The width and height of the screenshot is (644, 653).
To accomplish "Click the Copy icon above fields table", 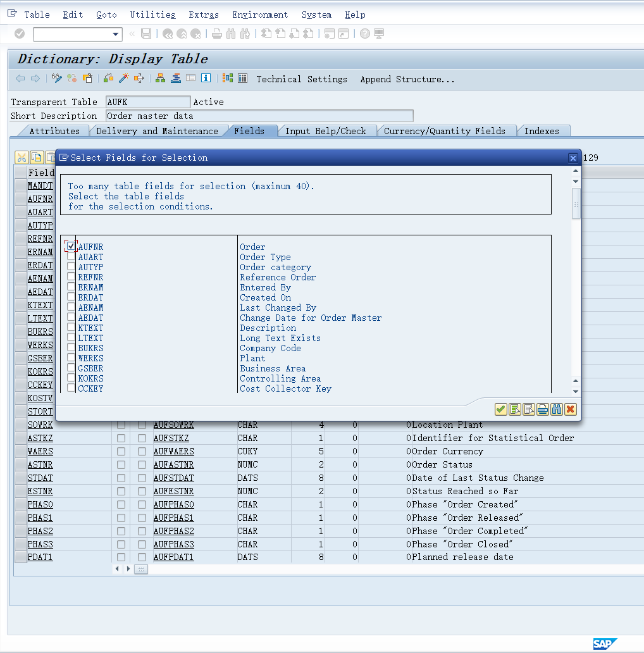I will click(x=37, y=158).
